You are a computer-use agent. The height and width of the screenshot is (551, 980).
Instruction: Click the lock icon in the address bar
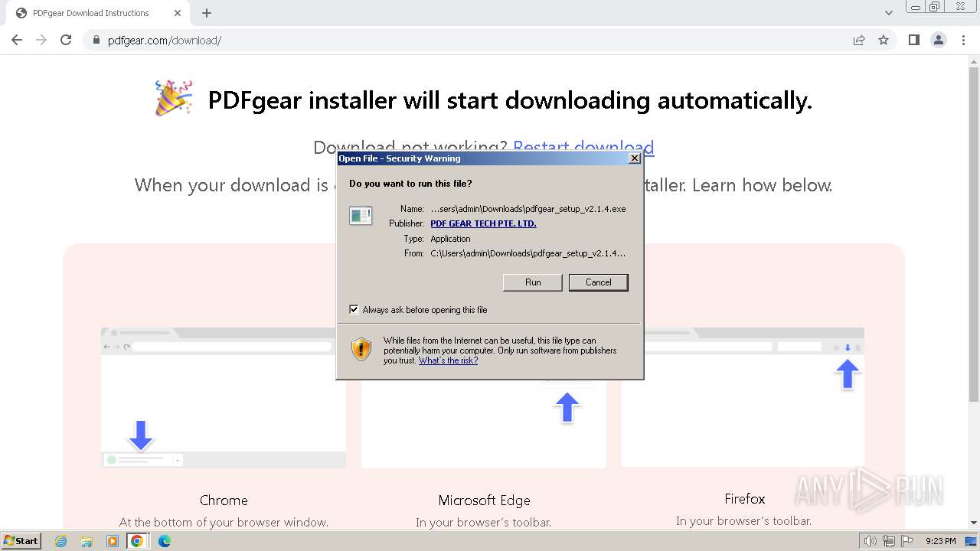tap(96, 41)
